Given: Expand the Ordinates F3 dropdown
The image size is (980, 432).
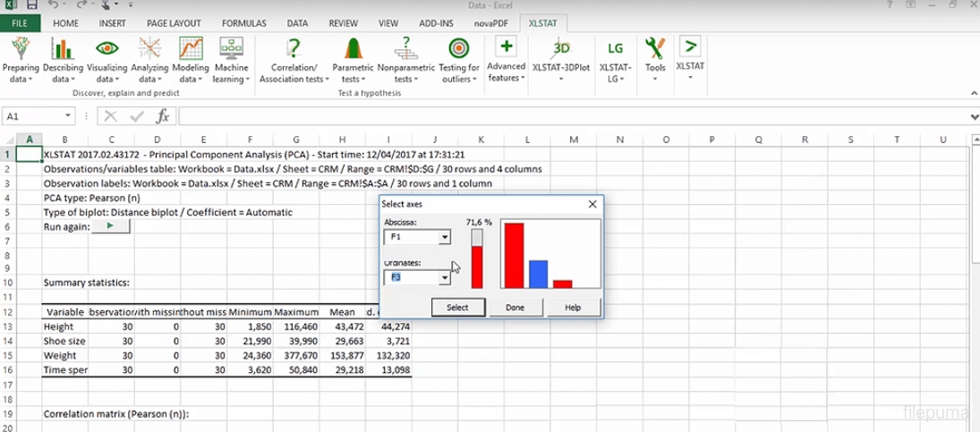Looking at the screenshot, I should [x=444, y=278].
